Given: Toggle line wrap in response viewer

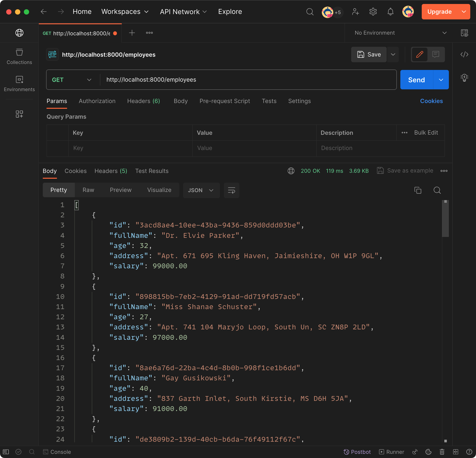Looking at the screenshot, I should click(x=231, y=190).
